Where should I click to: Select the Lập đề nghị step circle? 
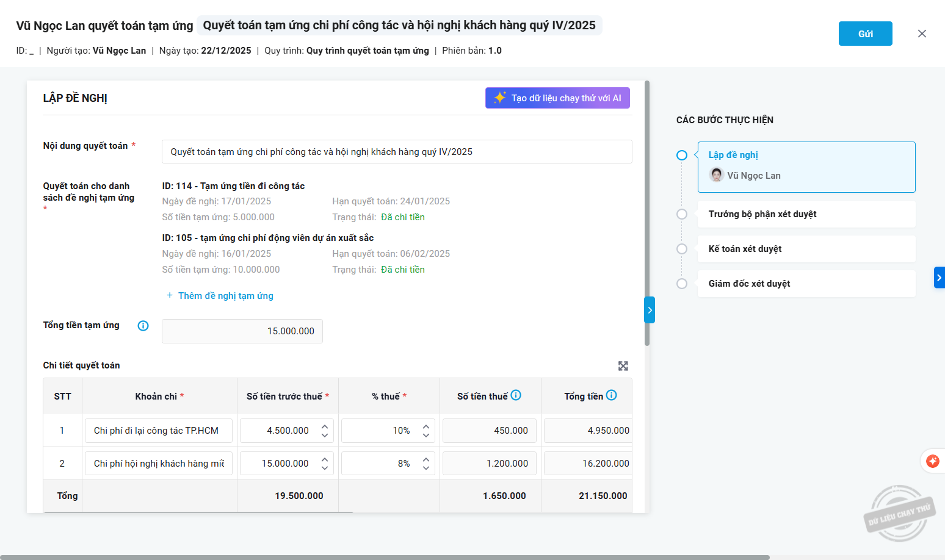[682, 156]
